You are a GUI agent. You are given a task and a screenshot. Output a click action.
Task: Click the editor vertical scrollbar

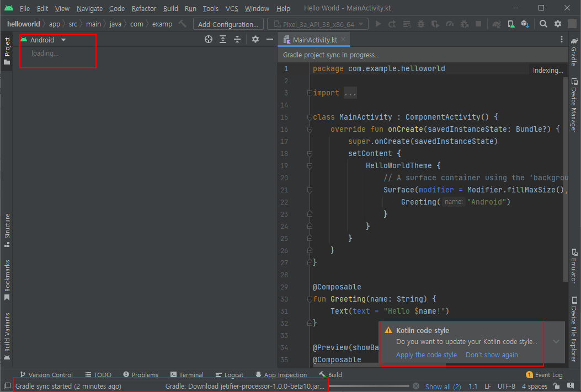[566, 180]
